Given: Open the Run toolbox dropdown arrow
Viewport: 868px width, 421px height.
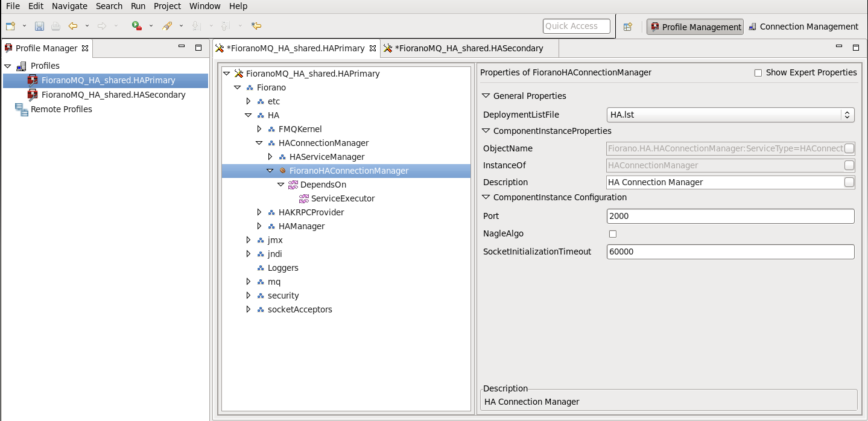Looking at the screenshot, I should pos(151,26).
